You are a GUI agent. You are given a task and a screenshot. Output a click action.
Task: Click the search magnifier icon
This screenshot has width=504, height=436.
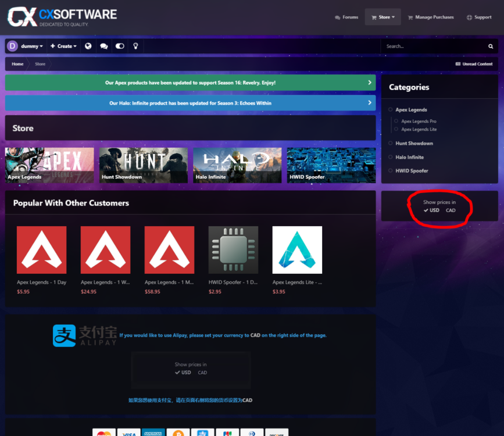pyautogui.click(x=491, y=46)
